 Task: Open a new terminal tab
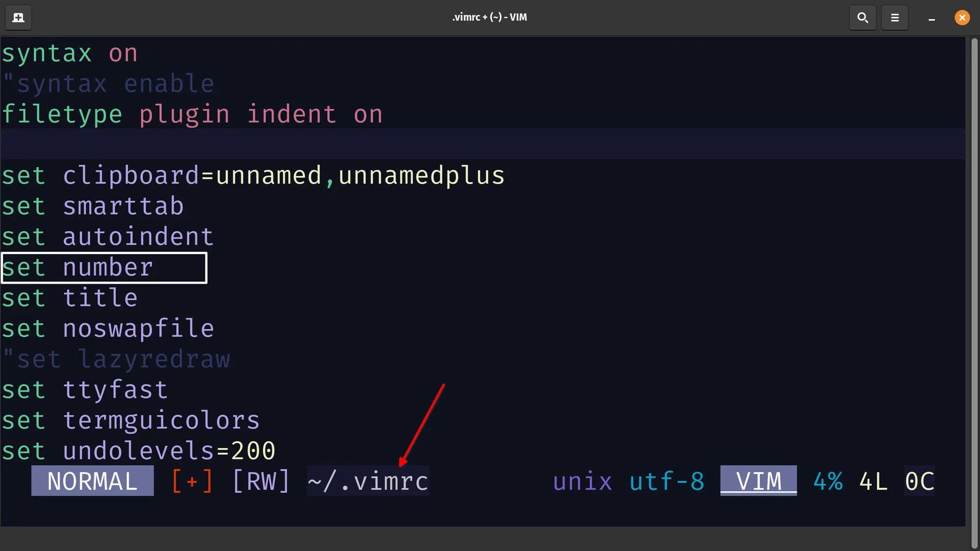pyautogui.click(x=18, y=18)
